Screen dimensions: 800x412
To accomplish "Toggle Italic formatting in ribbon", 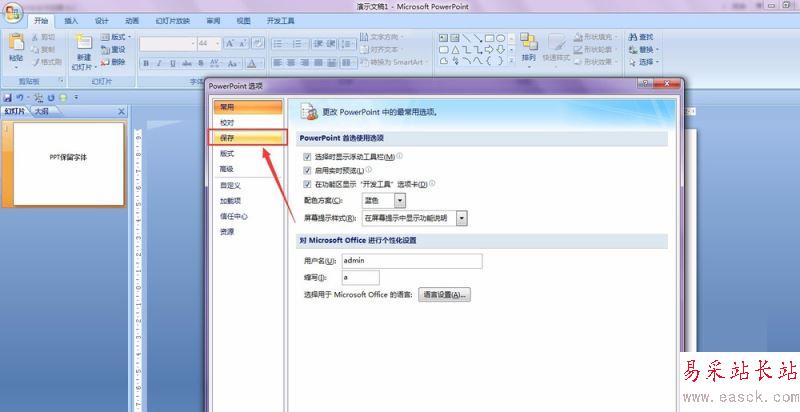I will 159,63.
